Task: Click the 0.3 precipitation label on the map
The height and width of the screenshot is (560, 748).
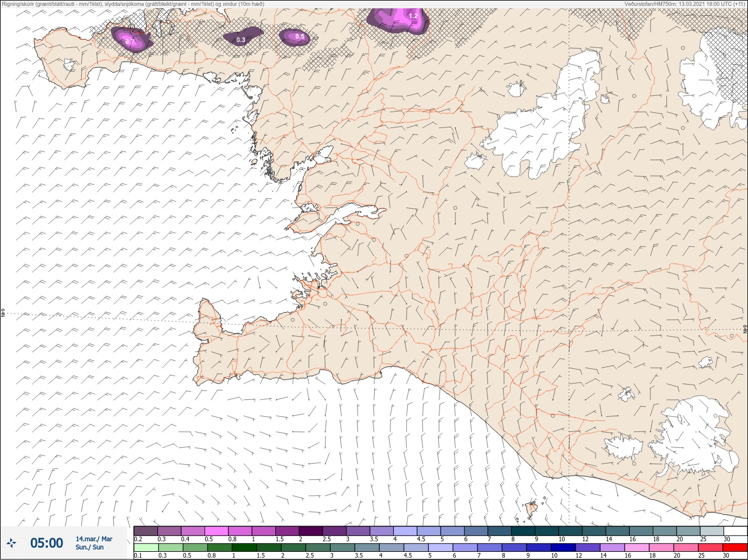Action: pos(241,40)
